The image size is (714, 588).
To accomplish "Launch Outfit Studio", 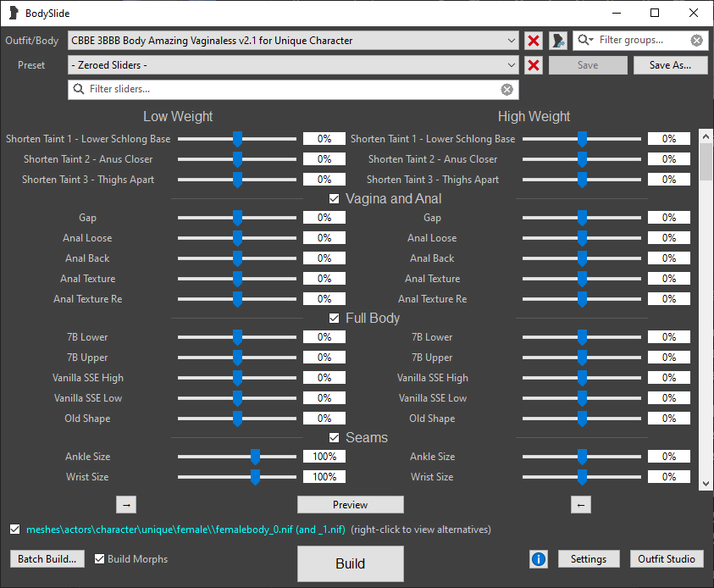I will click(667, 559).
